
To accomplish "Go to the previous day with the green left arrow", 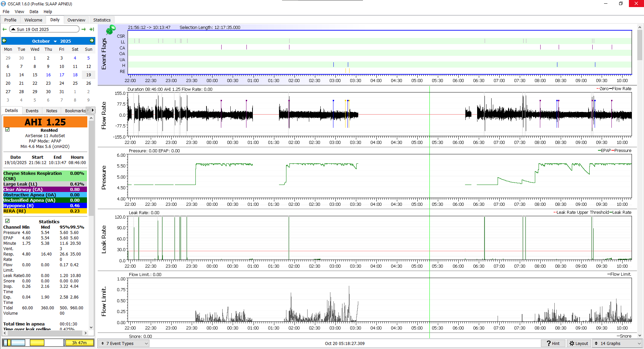I will (x=5, y=29).
